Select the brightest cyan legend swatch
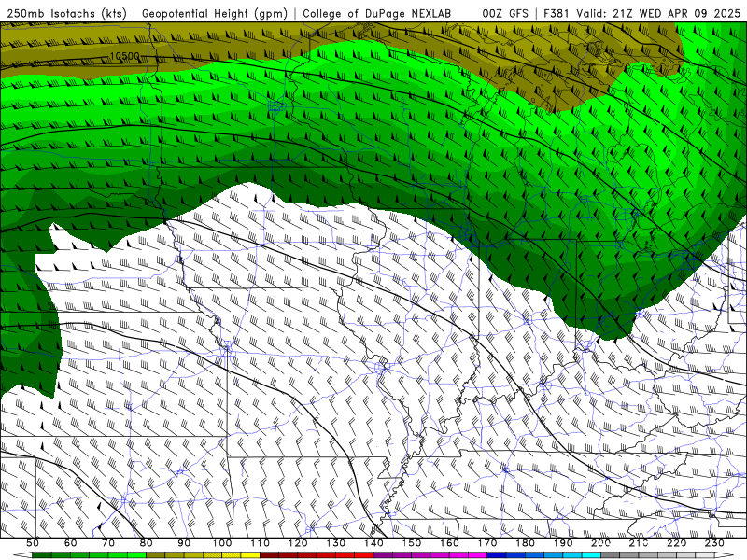This screenshot has height=560, width=747. [591, 554]
